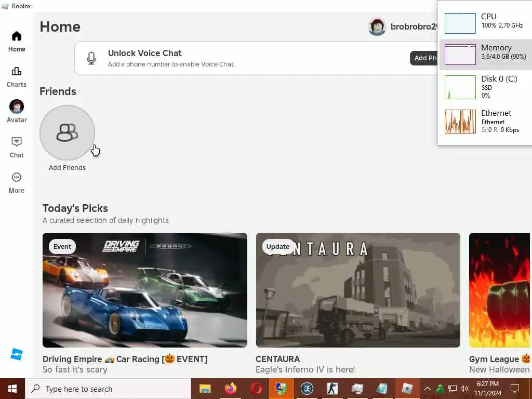This screenshot has height=399, width=532.
Task: Open the Chat sidebar item
Action: pyautogui.click(x=17, y=147)
